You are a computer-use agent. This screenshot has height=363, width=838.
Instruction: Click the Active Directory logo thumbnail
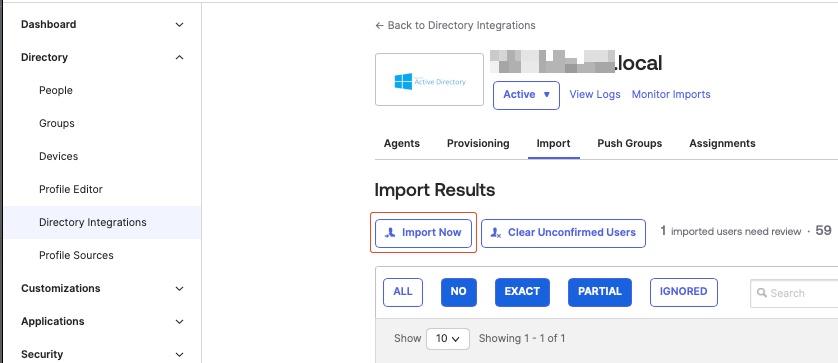[429, 80]
